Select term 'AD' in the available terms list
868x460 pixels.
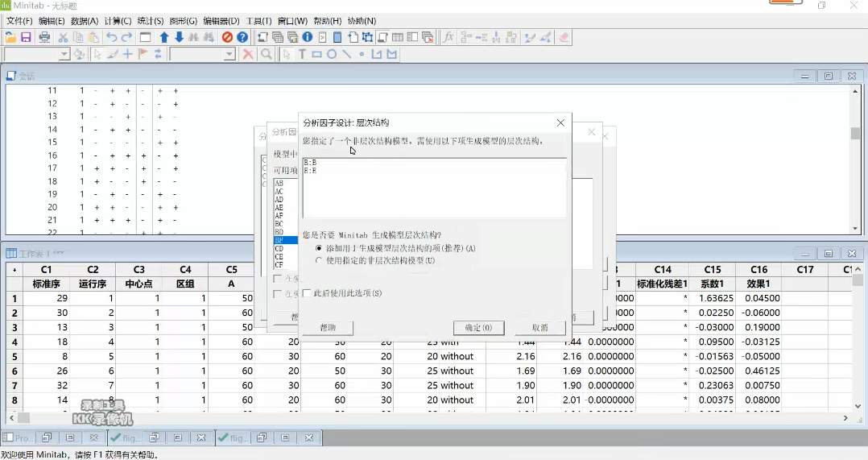pyautogui.click(x=279, y=199)
